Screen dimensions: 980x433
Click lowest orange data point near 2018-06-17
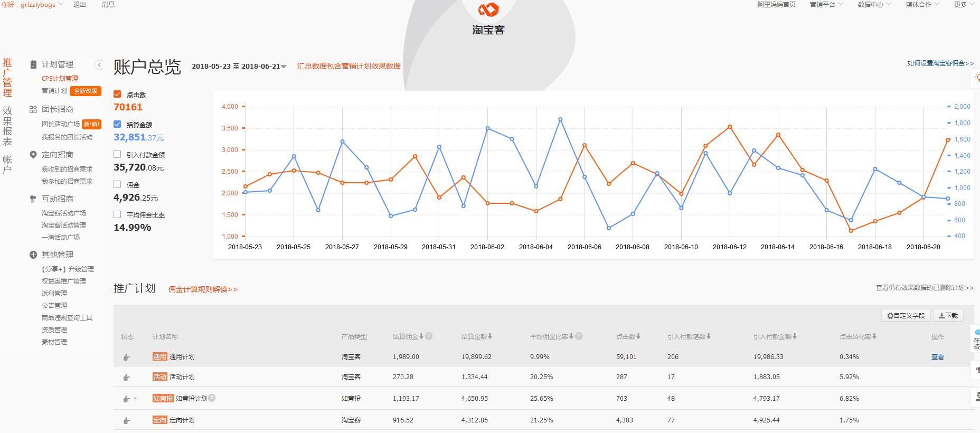coord(851,231)
